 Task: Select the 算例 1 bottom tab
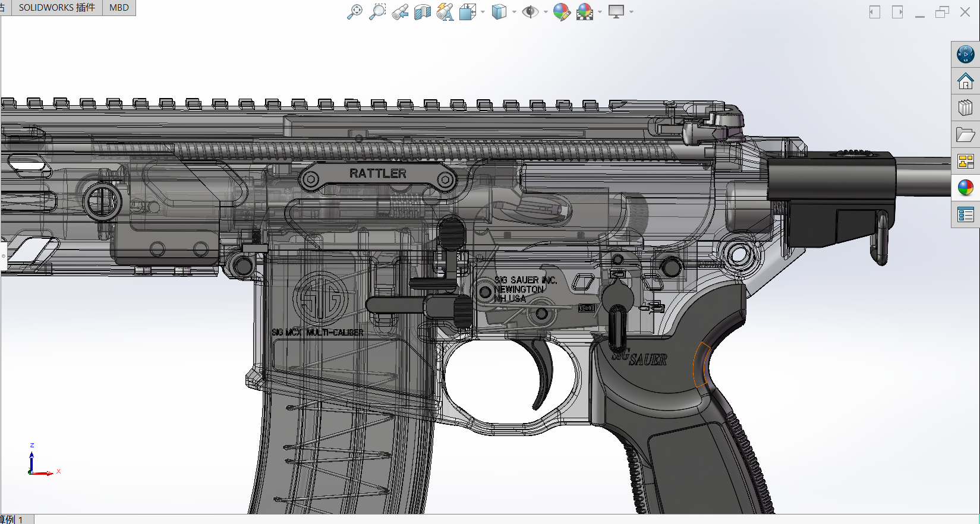(x=13, y=519)
